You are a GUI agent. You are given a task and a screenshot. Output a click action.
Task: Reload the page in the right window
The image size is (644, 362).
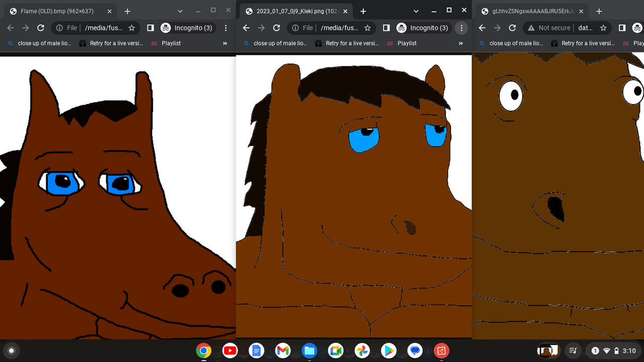513,28
